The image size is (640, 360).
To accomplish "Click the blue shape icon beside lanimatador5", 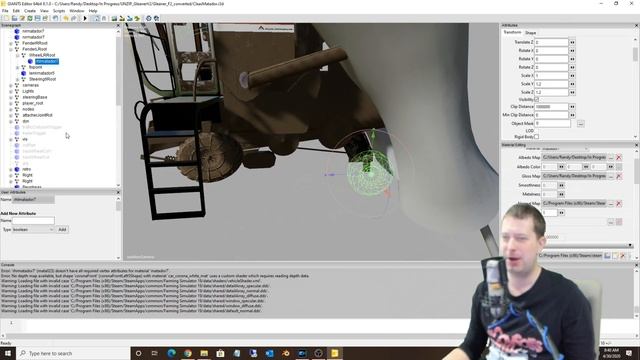I will click(24, 73).
